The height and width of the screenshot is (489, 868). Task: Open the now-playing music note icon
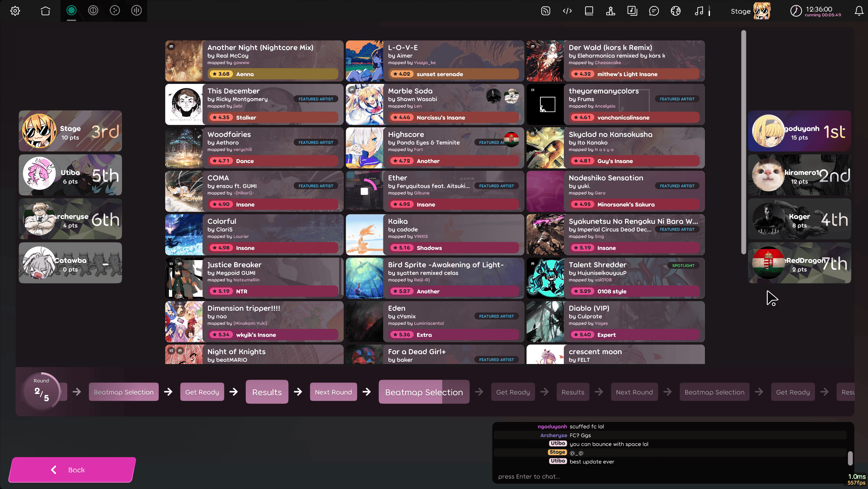pyautogui.click(x=699, y=11)
